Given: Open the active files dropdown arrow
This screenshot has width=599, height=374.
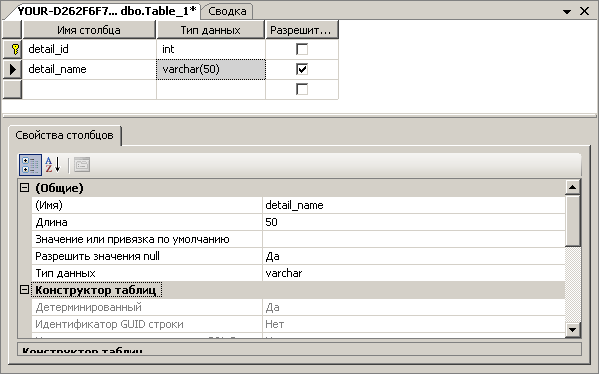Looking at the screenshot, I should pos(567,12).
